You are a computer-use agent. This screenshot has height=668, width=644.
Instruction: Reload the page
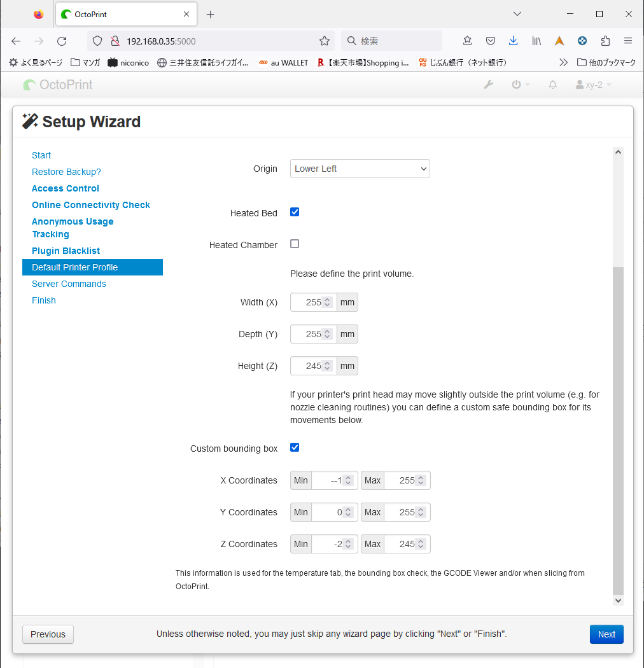coord(62,41)
